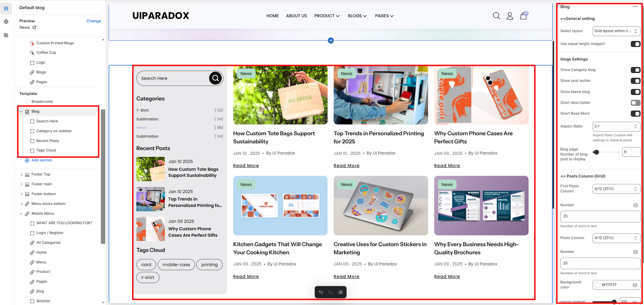Screen dimensions: 644x305
Task: Click the Coffee Cup thumbnail icon
Action: [32, 53]
